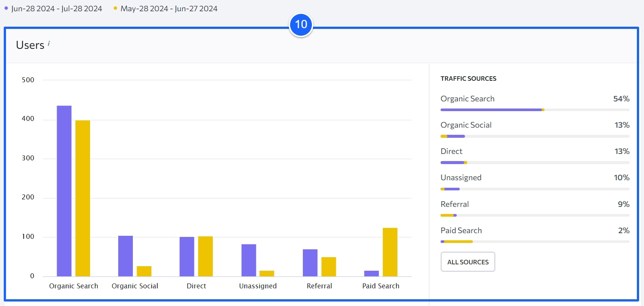Click the Paid Search label in Traffic Sources
Image resolution: width=644 pixels, height=306 pixels.
(x=461, y=231)
